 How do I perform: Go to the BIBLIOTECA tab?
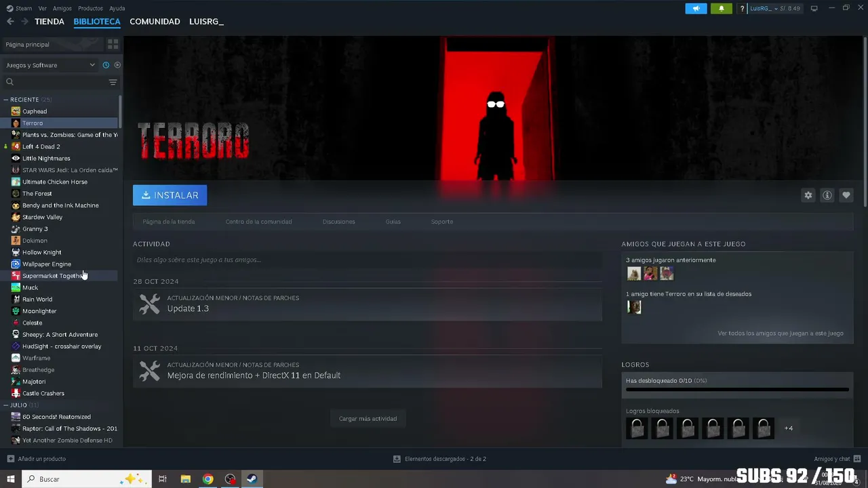click(97, 22)
